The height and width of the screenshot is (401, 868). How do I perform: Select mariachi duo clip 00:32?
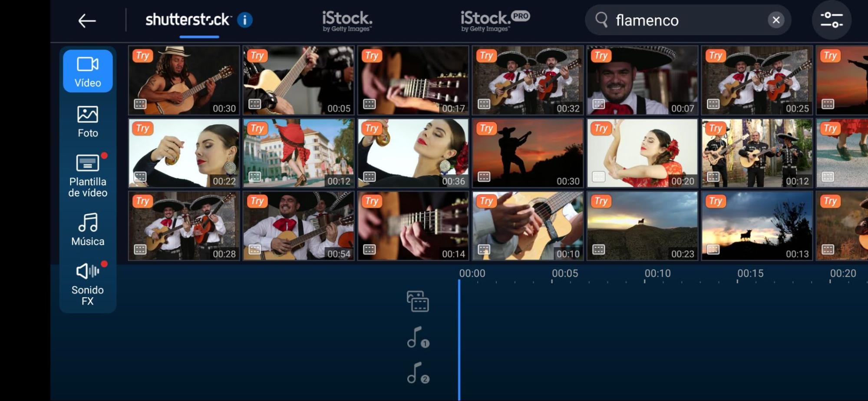click(528, 80)
